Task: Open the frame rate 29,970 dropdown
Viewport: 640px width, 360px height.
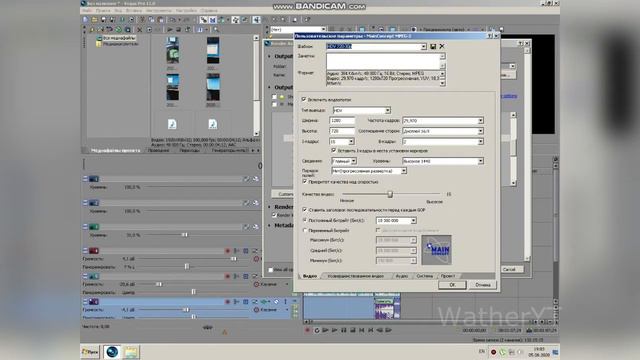Action: tap(480, 120)
